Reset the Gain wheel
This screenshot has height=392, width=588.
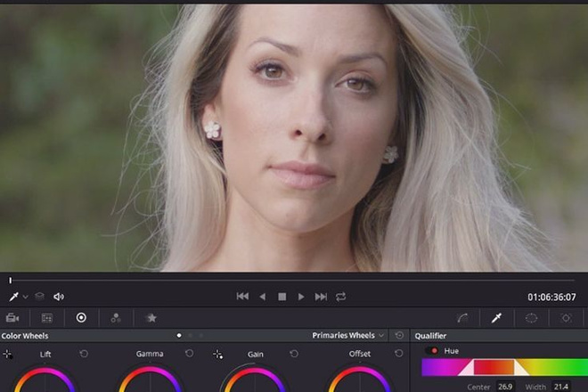coord(294,354)
